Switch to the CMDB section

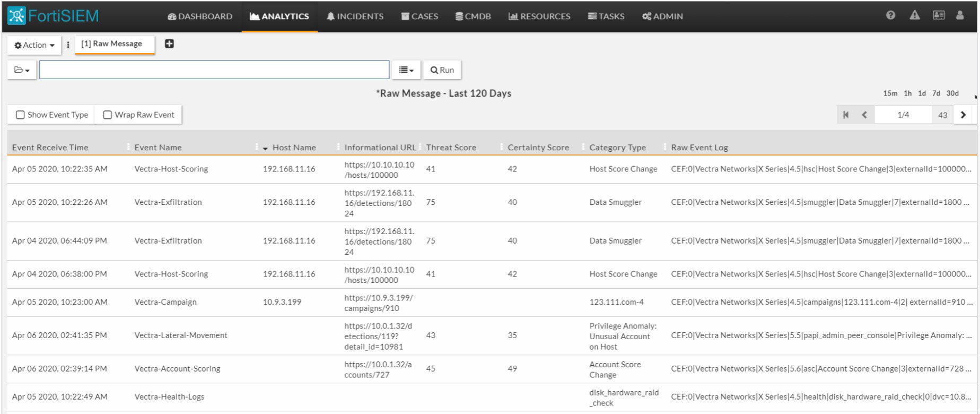click(473, 16)
